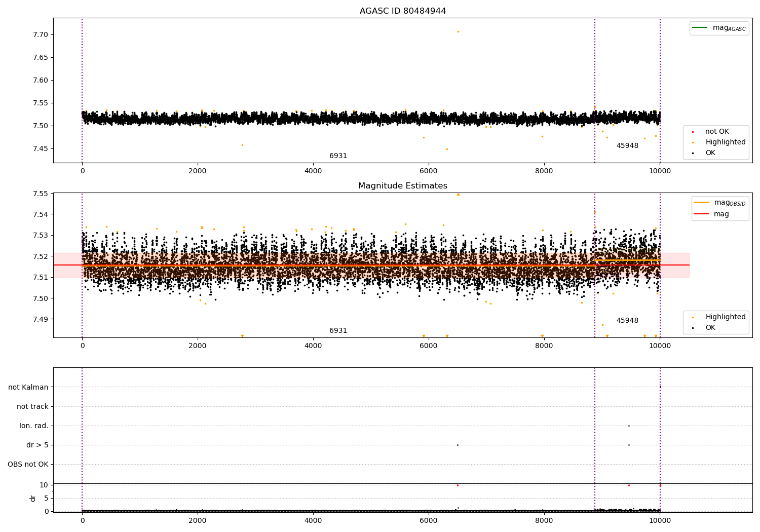Click the "dr > 5" row label
This screenshot has width=760, height=532.
tap(37, 445)
